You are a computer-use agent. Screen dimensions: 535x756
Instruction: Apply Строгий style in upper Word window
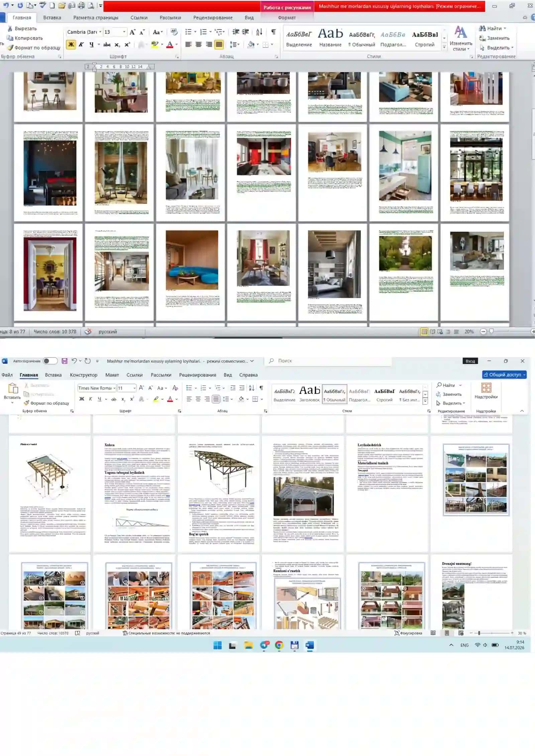point(425,39)
